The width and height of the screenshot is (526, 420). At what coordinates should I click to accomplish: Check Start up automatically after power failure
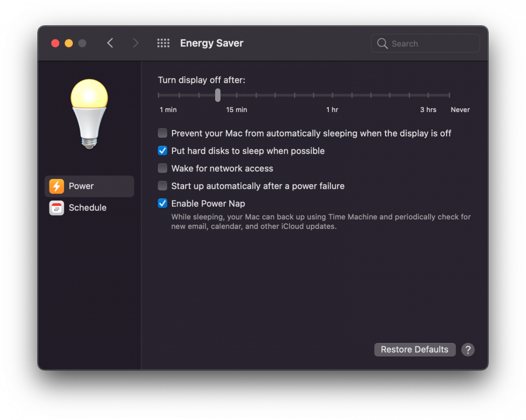coord(163,186)
